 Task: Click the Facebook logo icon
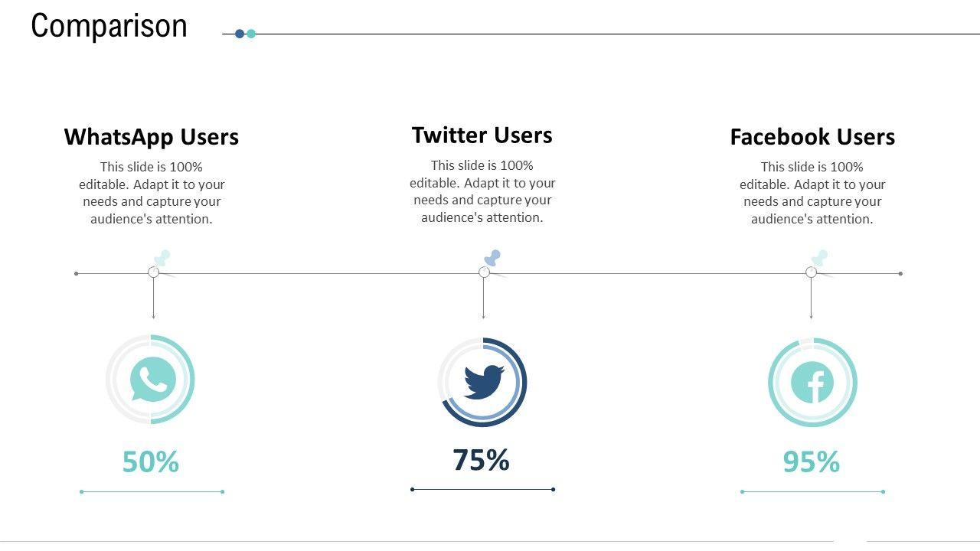click(x=813, y=383)
